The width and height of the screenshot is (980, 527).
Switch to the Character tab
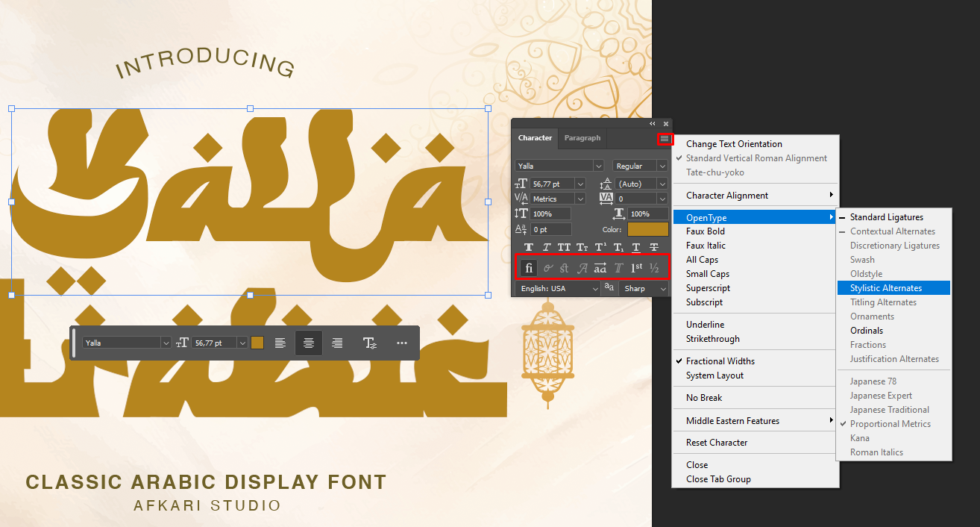pyautogui.click(x=535, y=138)
